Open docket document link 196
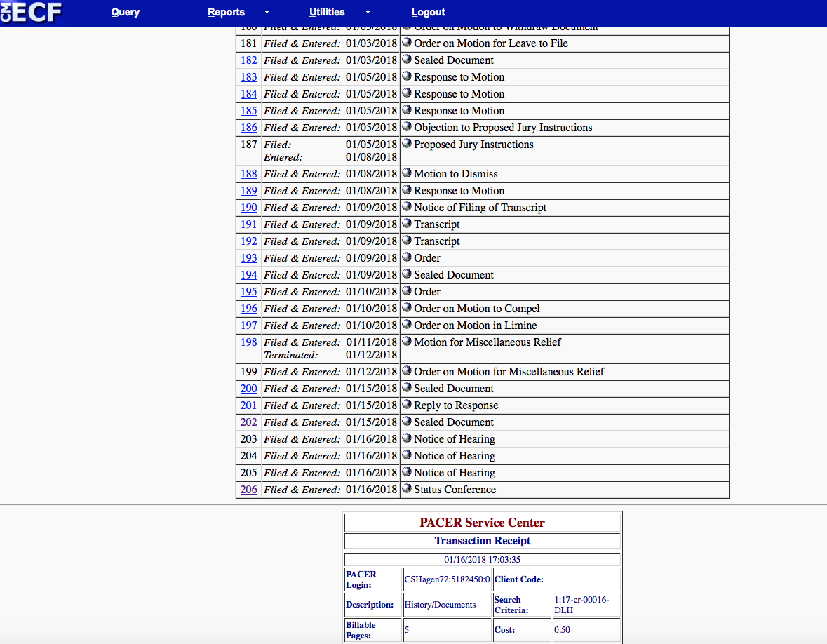Viewport: 827px width, 644px height. (249, 309)
